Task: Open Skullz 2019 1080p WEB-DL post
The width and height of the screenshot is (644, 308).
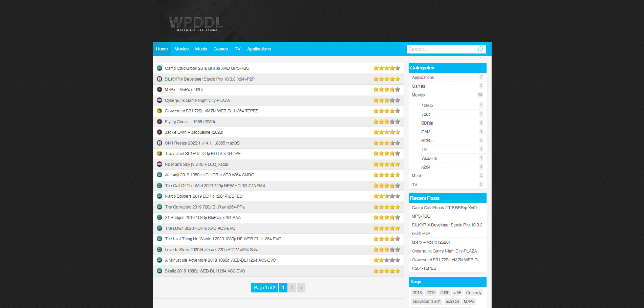Action: click(x=205, y=271)
